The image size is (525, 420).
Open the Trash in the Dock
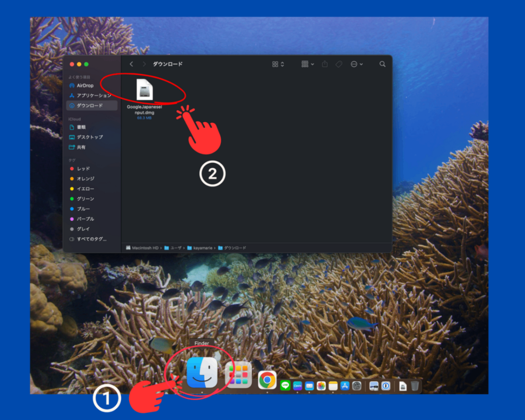click(x=415, y=385)
